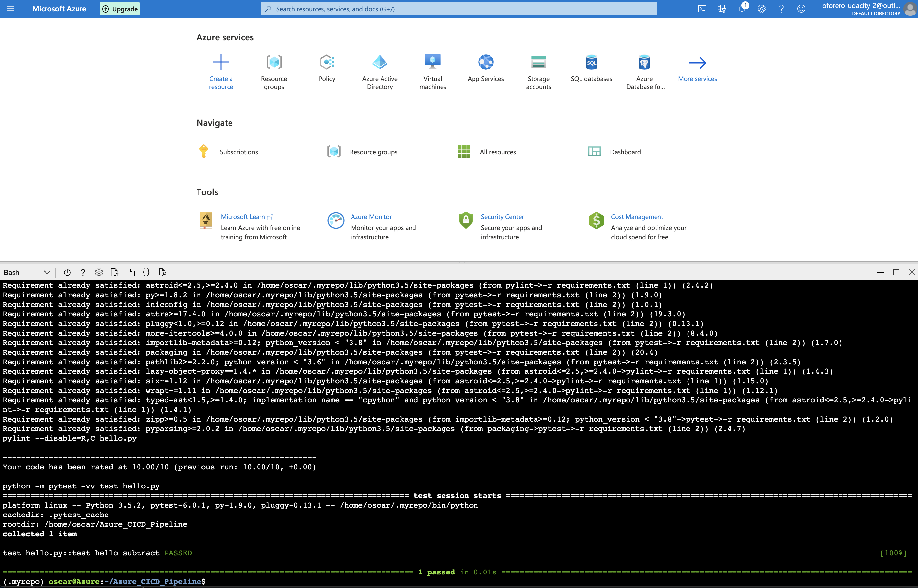Open Directory and subscription filter icon
Screen dimensions: 918x588
point(722,9)
